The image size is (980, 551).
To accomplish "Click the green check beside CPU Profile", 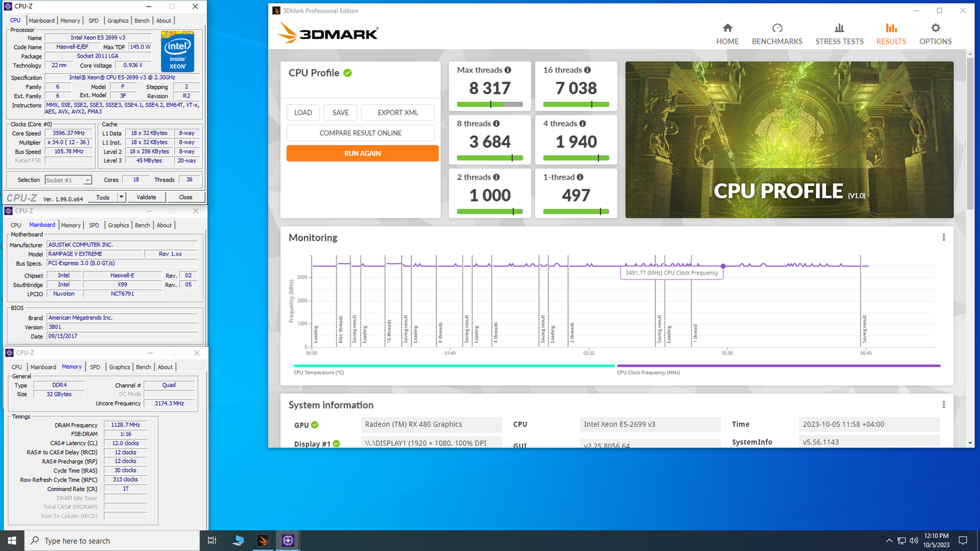I will tap(348, 73).
